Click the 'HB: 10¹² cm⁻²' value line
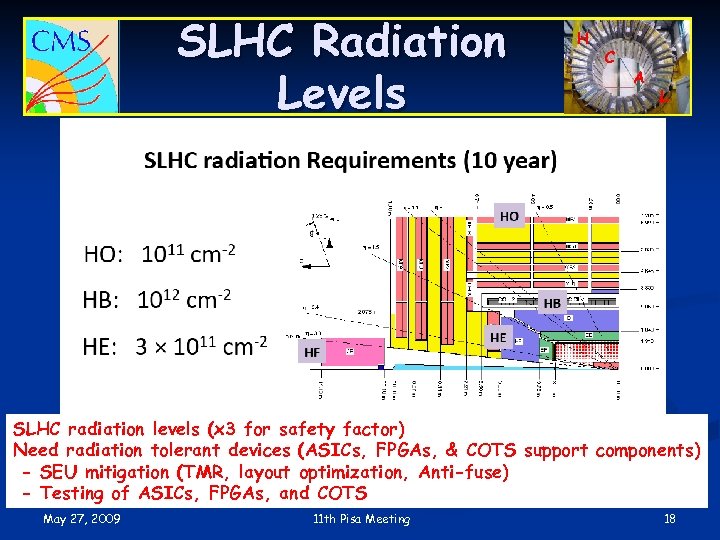Image resolution: width=720 pixels, height=540 pixels. (157, 299)
